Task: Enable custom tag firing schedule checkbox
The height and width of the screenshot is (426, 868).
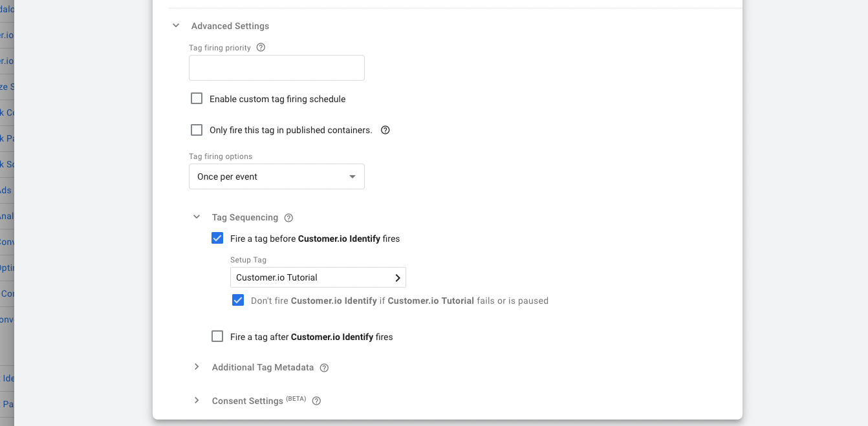Action: tap(197, 99)
